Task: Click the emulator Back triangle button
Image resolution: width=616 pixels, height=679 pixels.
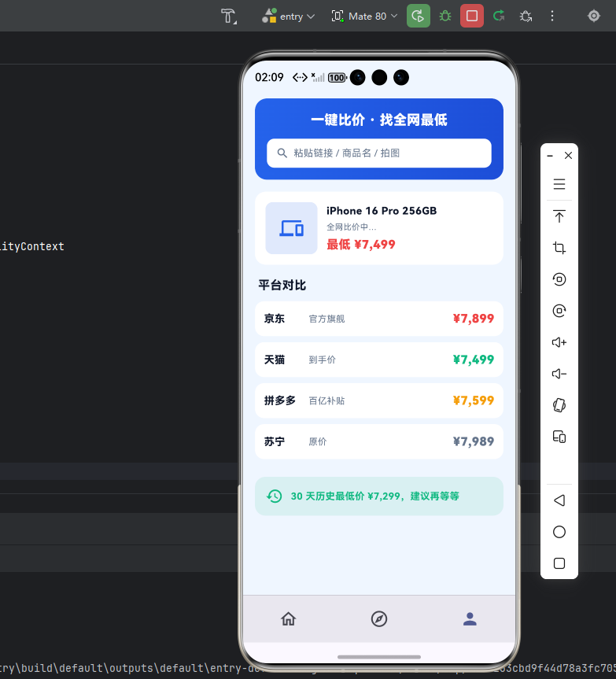Action: pos(559,500)
